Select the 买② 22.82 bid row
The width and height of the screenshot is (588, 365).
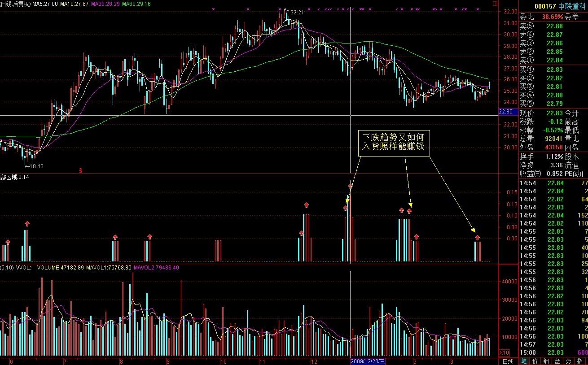pos(553,78)
